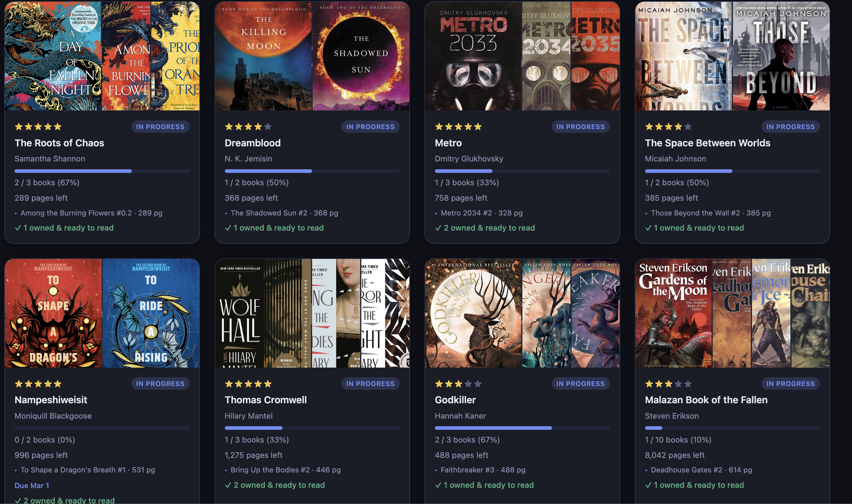Click The Shadowed Sun book cover
This screenshot has height=504, width=852.
(x=361, y=56)
